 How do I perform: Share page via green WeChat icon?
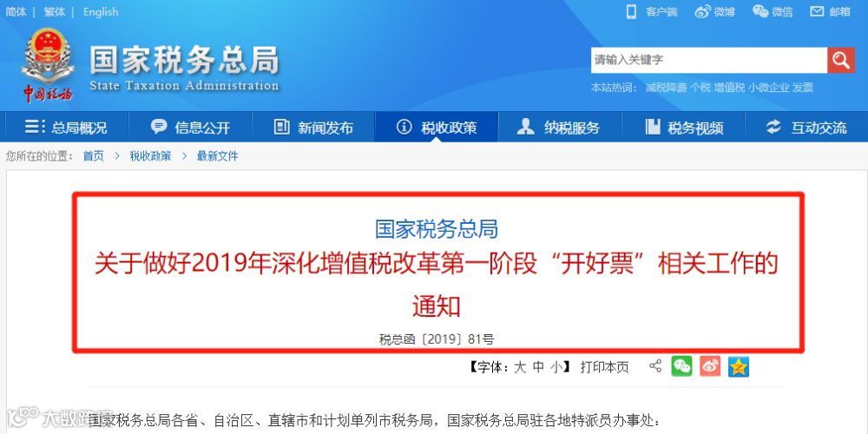(682, 366)
